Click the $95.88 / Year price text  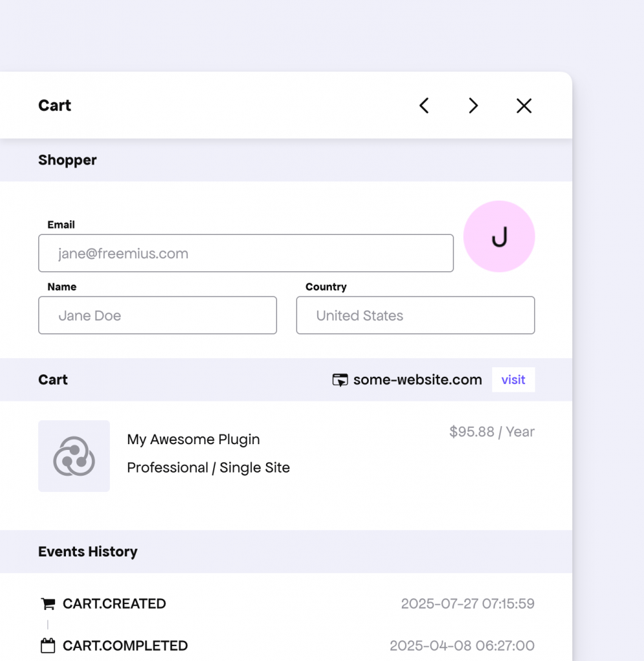(492, 432)
